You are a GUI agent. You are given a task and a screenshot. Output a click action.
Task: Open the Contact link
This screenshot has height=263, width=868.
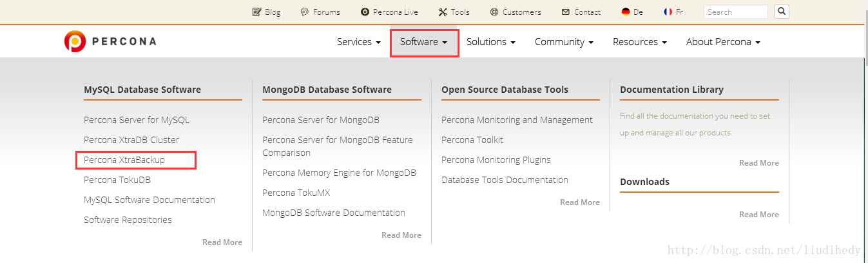(587, 12)
